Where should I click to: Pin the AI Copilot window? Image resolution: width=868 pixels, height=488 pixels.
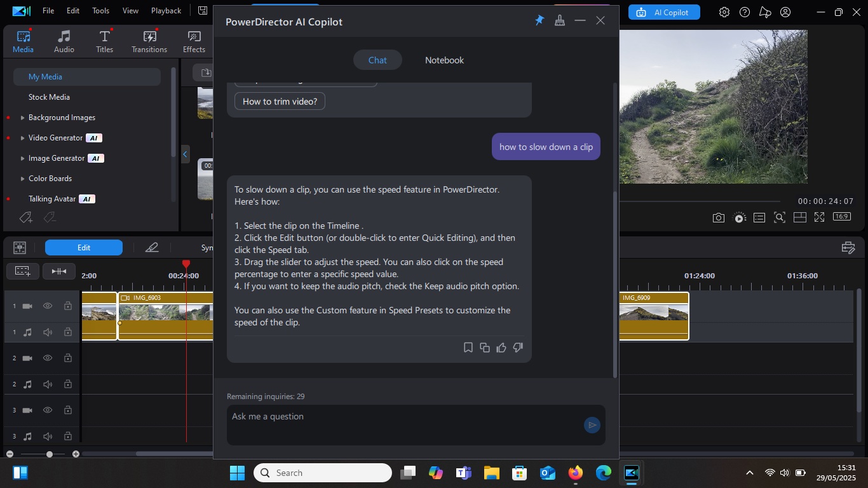click(539, 20)
